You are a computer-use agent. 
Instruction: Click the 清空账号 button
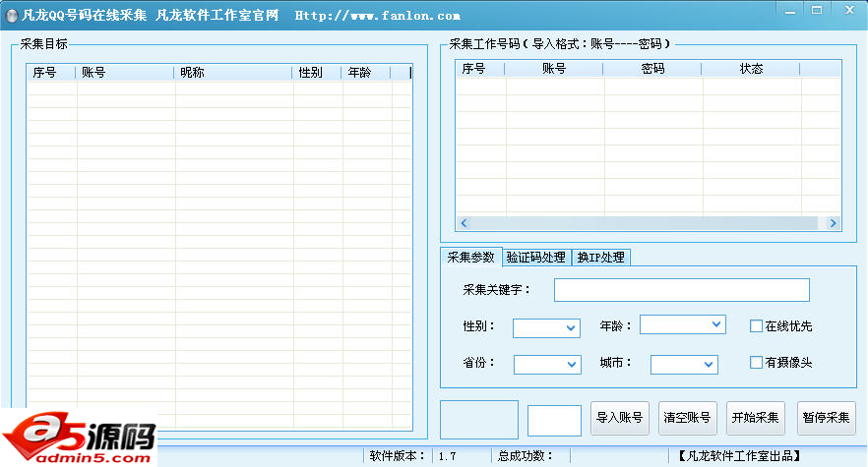click(688, 418)
